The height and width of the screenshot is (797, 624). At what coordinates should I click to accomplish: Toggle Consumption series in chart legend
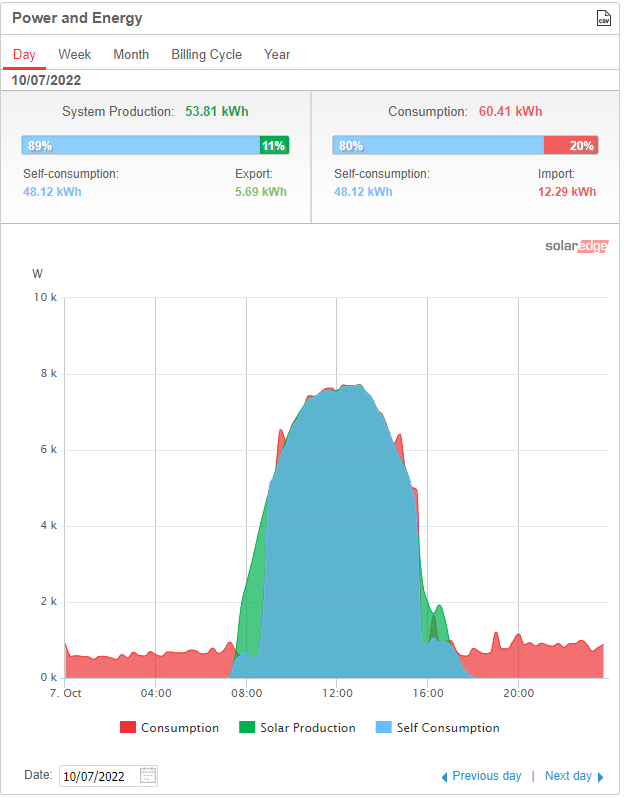(169, 728)
